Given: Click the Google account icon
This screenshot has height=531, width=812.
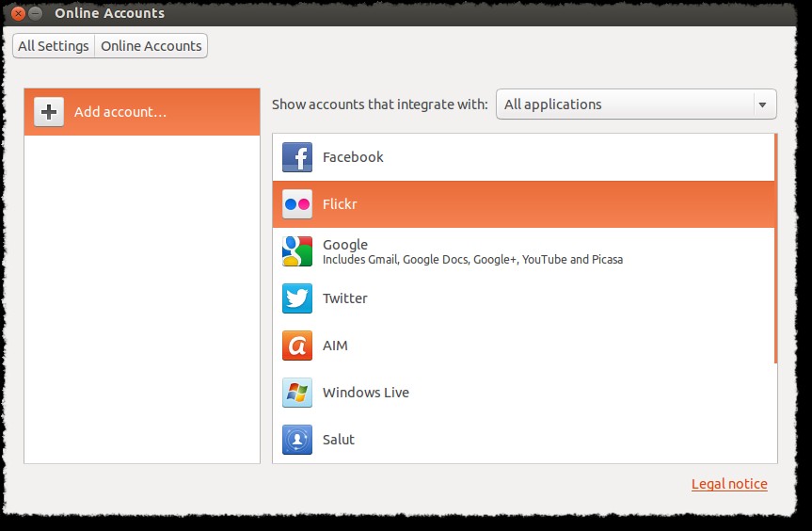Looking at the screenshot, I should (x=296, y=251).
